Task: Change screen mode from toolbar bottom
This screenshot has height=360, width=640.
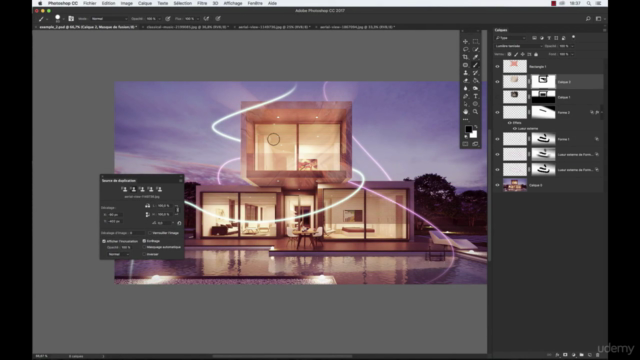Action: click(476, 144)
